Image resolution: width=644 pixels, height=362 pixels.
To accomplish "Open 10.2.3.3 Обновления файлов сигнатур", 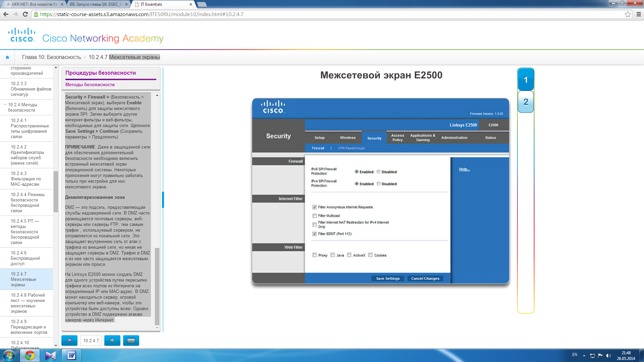I will tap(26, 89).
